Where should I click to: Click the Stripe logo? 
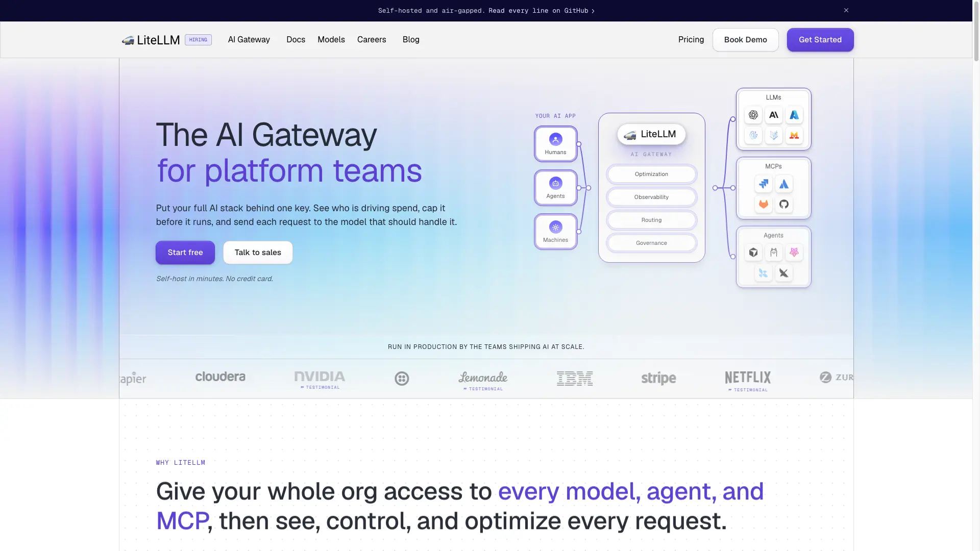[x=658, y=379]
